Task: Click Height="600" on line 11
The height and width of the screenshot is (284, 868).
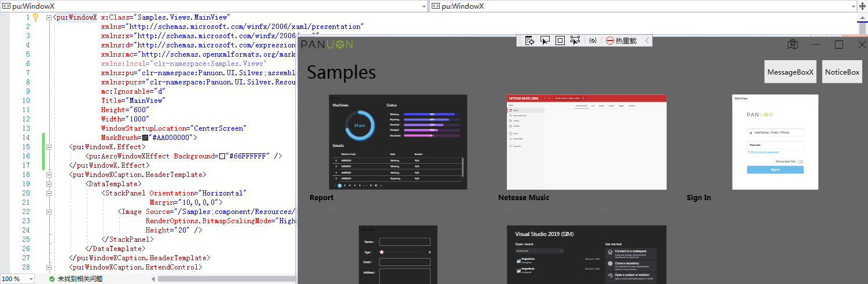Action: tap(125, 110)
